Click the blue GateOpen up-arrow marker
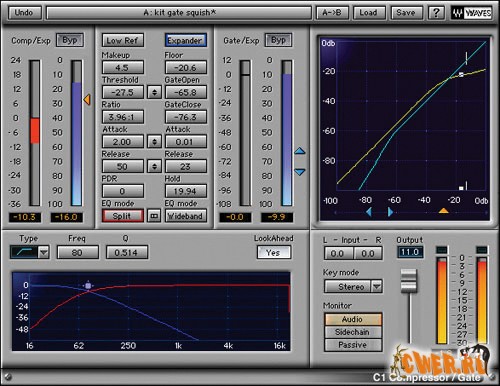The width and height of the screenshot is (500, 386). tap(300, 151)
